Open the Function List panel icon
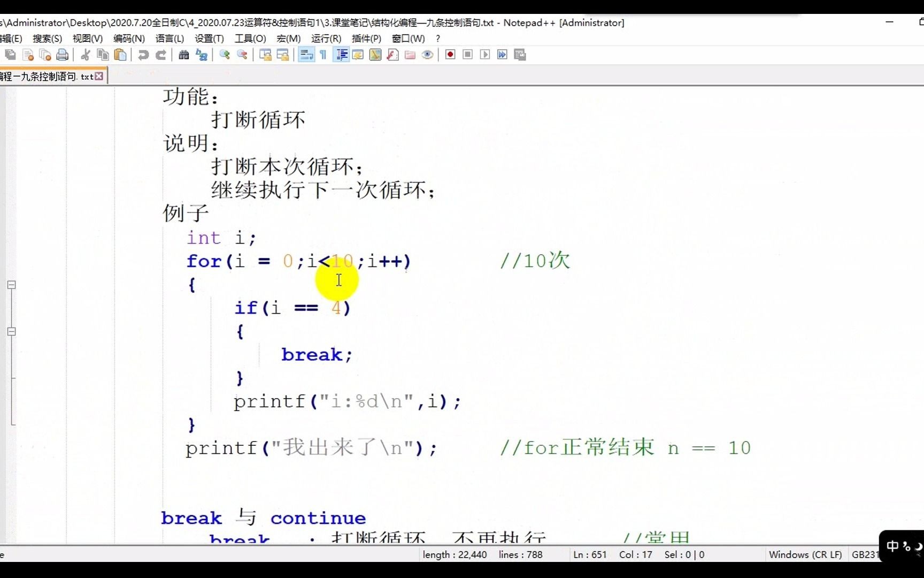924x578 pixels. [393, 55]
